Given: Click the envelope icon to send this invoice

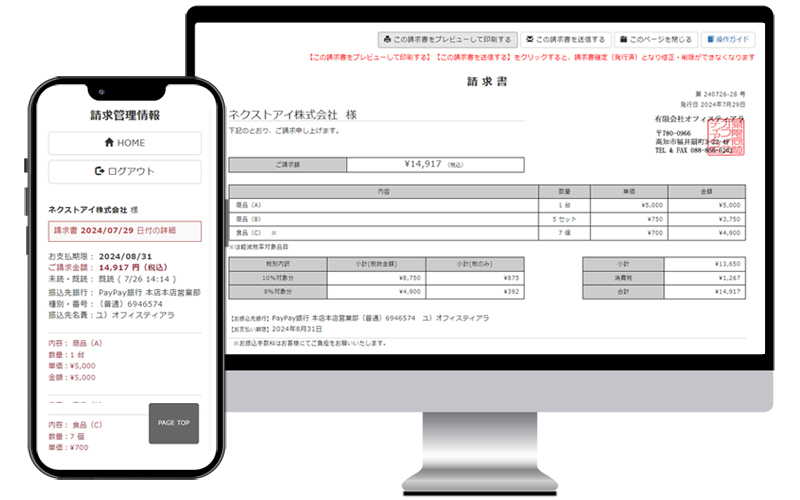Looking at the screenshot, I should click(x=529, y=40).
